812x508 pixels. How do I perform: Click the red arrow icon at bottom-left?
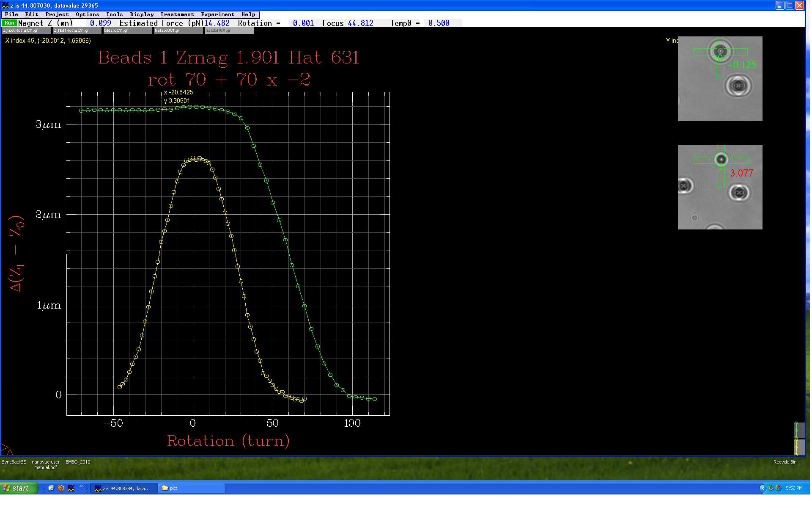[7, 450]
